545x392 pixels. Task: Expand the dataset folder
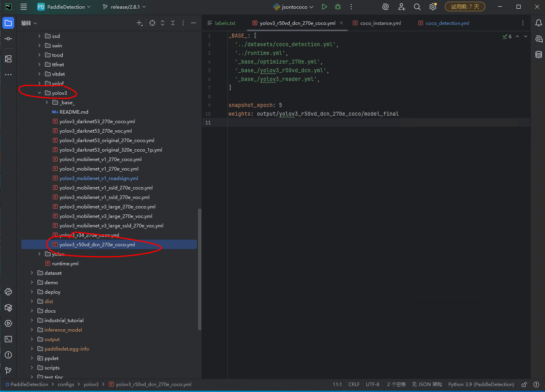point(32,273)
